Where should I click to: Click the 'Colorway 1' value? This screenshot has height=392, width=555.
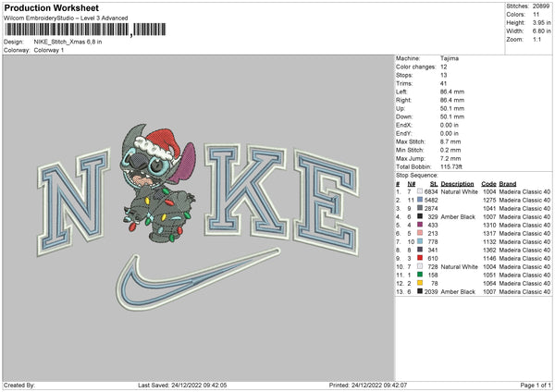coord(49,50)
